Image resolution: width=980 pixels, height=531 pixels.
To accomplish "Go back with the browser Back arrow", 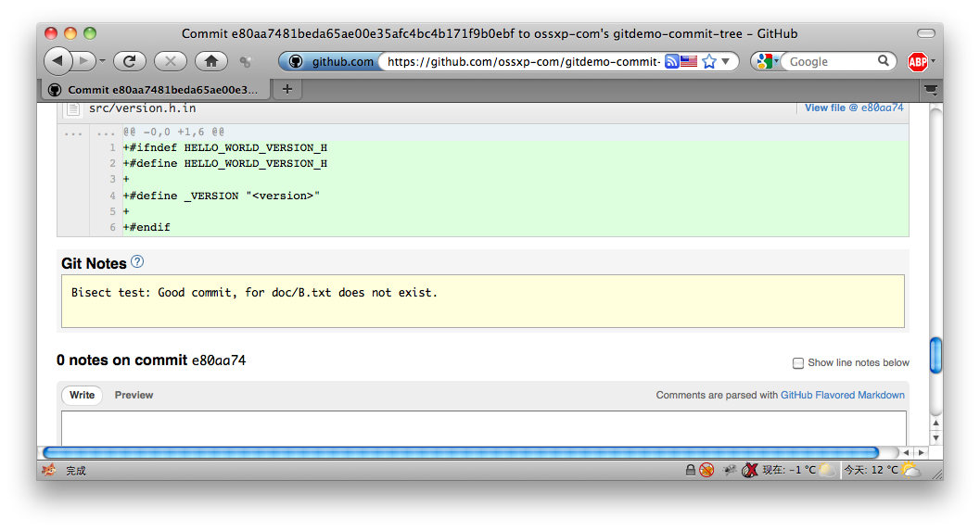I will [57, 61].
